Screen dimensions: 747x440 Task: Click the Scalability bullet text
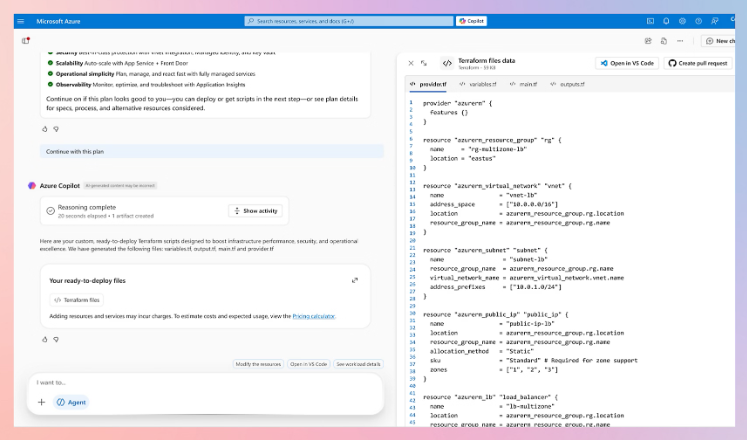pyautogui.click(x=122, y=63)
